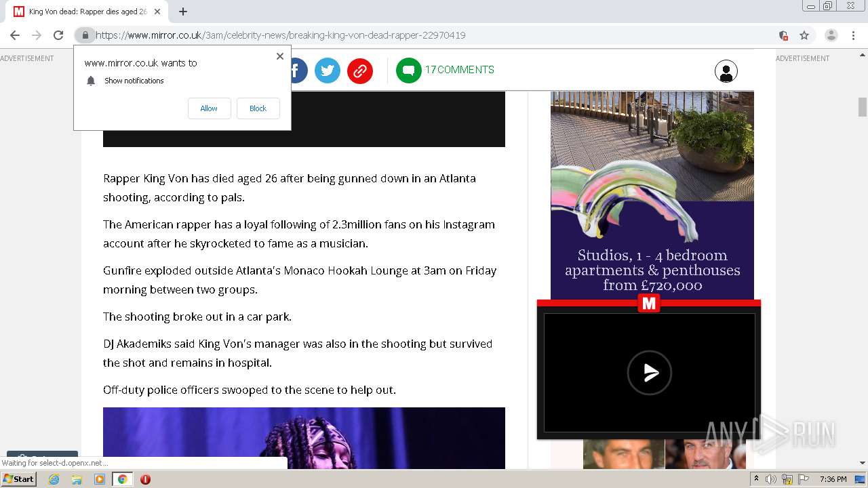Image resolution: width=868 pixels, height=488 pixels.
Task: Close the King Von article tab
Action: pyautogui.click(x=157, y=12)
